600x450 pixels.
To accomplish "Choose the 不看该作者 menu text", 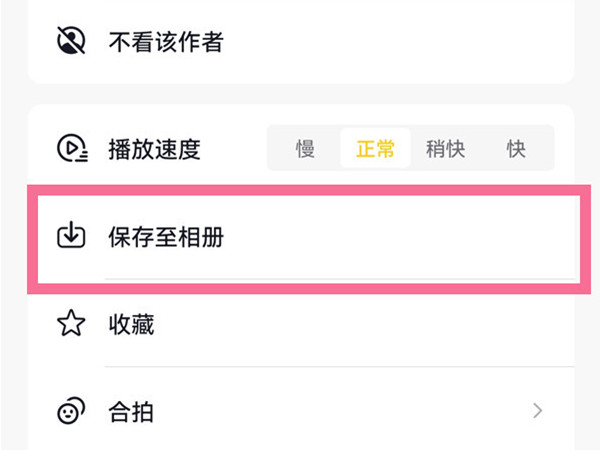I will [x=165, y=41].
